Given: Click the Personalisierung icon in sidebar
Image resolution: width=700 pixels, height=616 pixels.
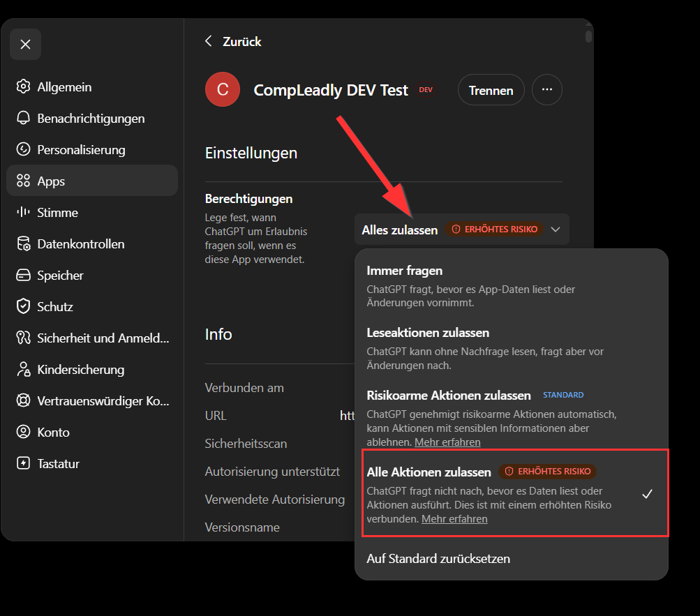Looking at the screenshot, I should (23, 149).
